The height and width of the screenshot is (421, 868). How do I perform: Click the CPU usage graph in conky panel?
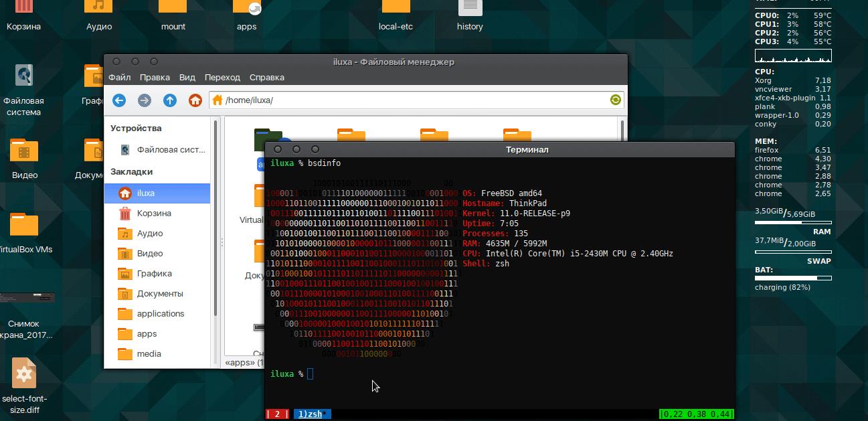click(793, 56)
